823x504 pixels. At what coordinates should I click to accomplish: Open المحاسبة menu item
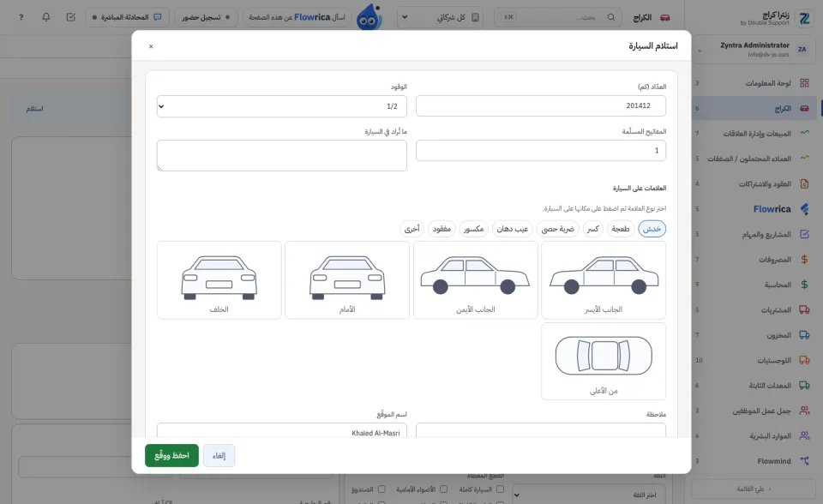pyautogui.click(x=778, y=285)
